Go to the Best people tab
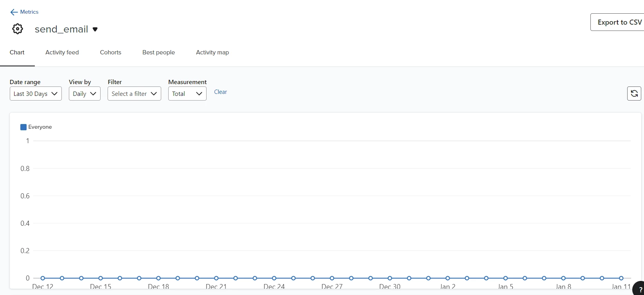Viewport: 644px width, 295px height. click(158, 52)
